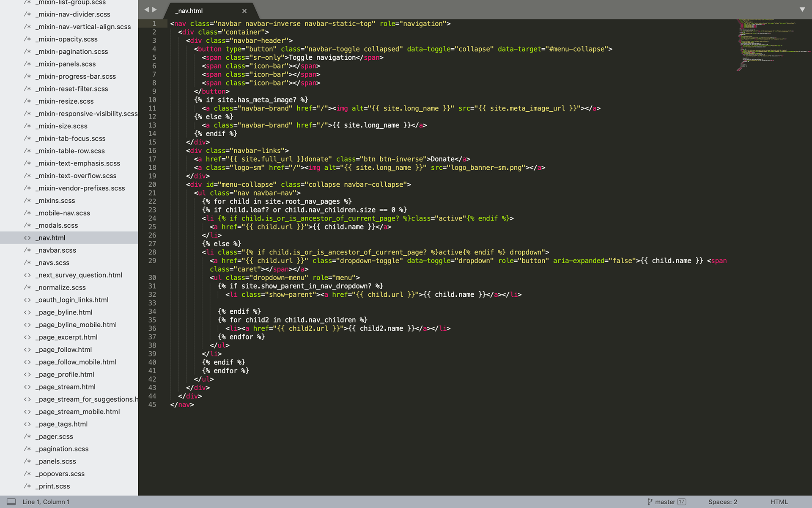Change the HTML syntax selector
The height and width of the screenshot is (508, 812).
(779, 502)
